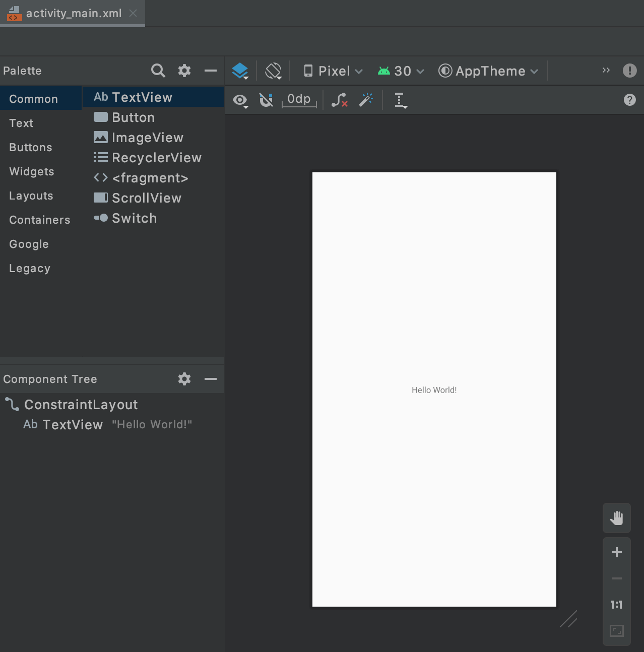Click Hello World! text on the canvas
This screenshot has height=652, width=644.
(x=434, y=390)
